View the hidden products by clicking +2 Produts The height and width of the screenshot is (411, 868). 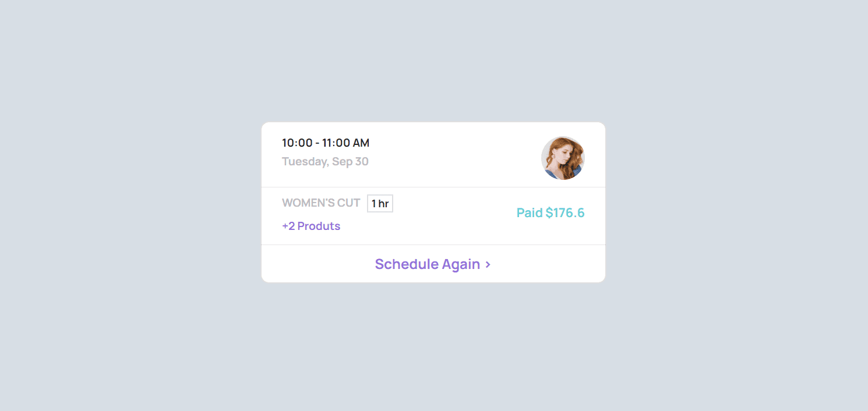pos(311,226)
